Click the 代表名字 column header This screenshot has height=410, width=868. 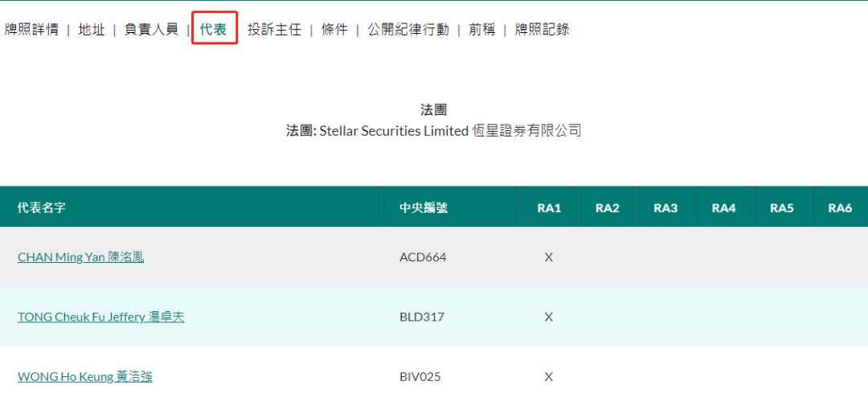(42, 208)
